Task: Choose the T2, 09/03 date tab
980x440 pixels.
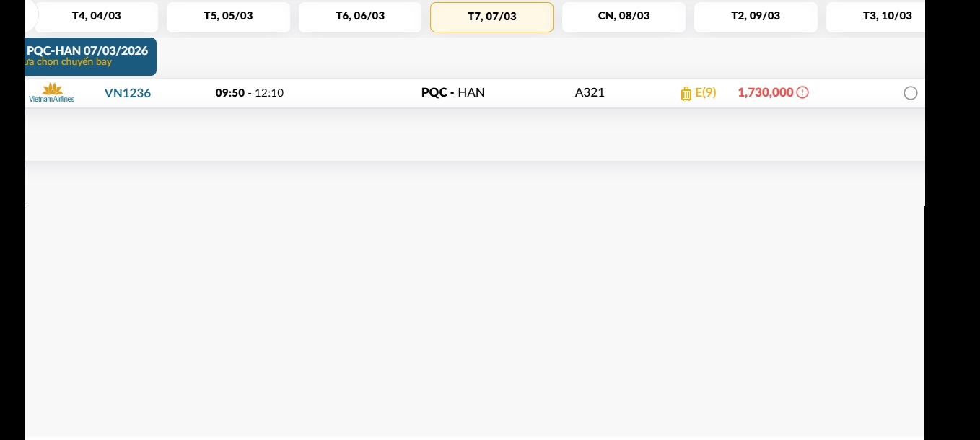Action: pyautogui.click(x=756, y=17)
